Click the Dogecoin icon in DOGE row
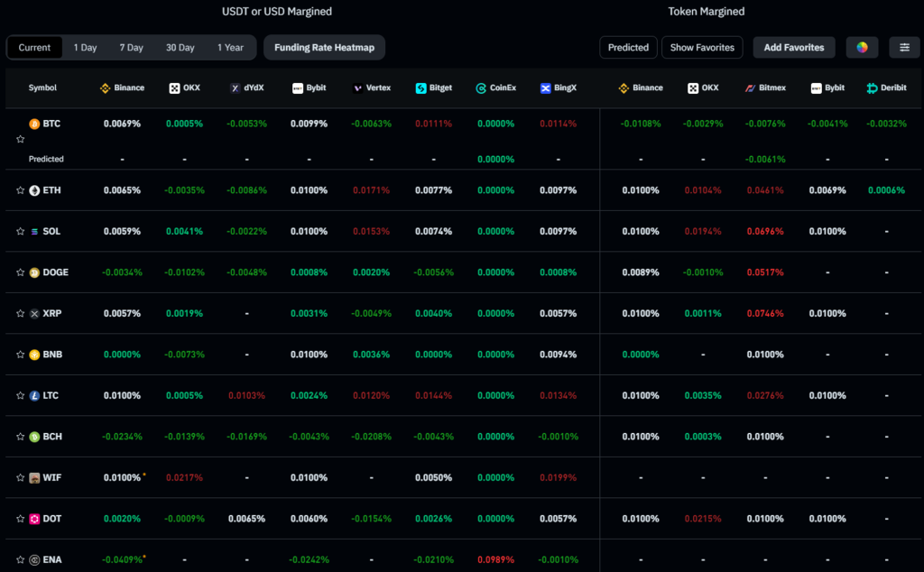The image size is (924, 572). point(34,272)
